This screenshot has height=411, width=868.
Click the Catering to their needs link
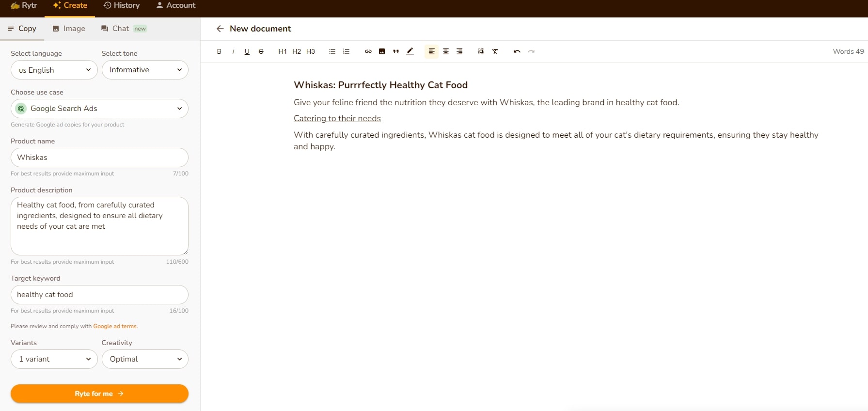(x=337, y=118)
